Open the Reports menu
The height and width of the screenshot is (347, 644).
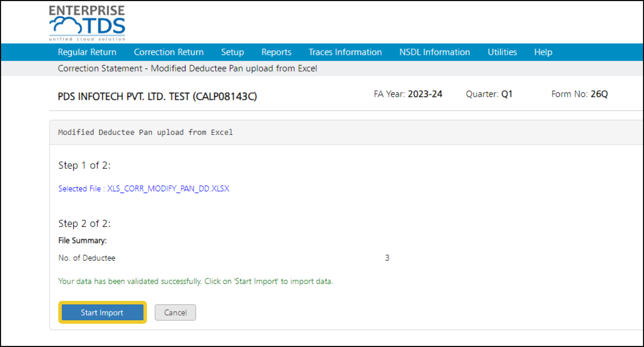click(276, 52)
